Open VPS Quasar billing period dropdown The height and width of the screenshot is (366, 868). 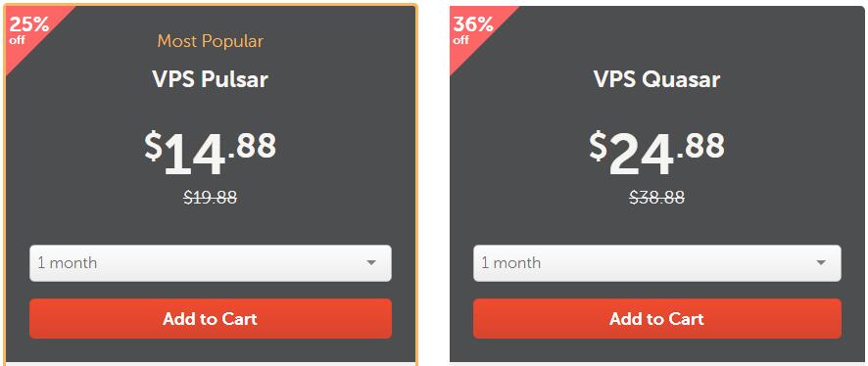tap(657, 263)
